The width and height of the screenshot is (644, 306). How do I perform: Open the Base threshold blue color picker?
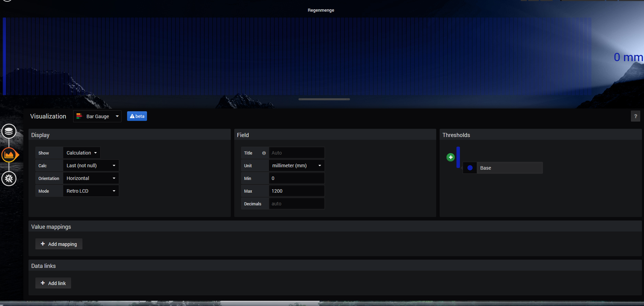coord(470,168)
